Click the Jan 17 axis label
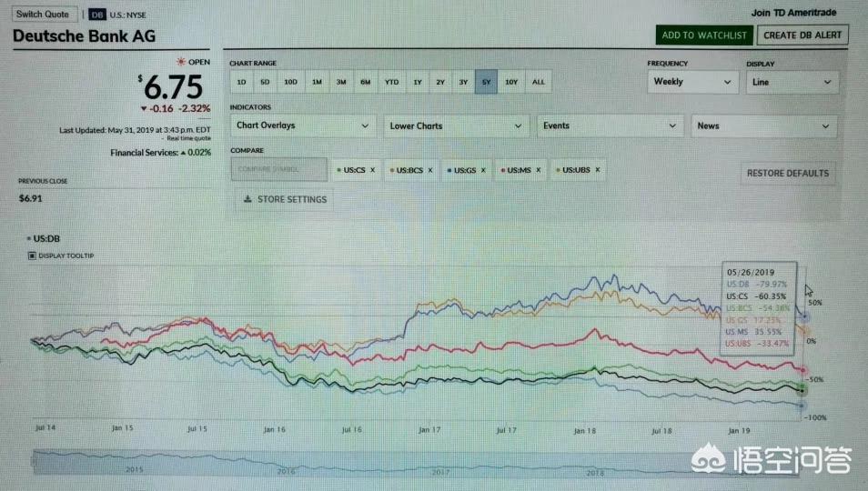868x491 pixels. click(x=429, y=429)
